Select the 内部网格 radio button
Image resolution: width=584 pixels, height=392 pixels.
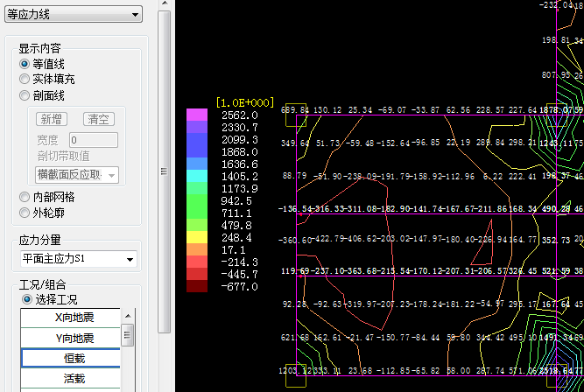(25, 197)
